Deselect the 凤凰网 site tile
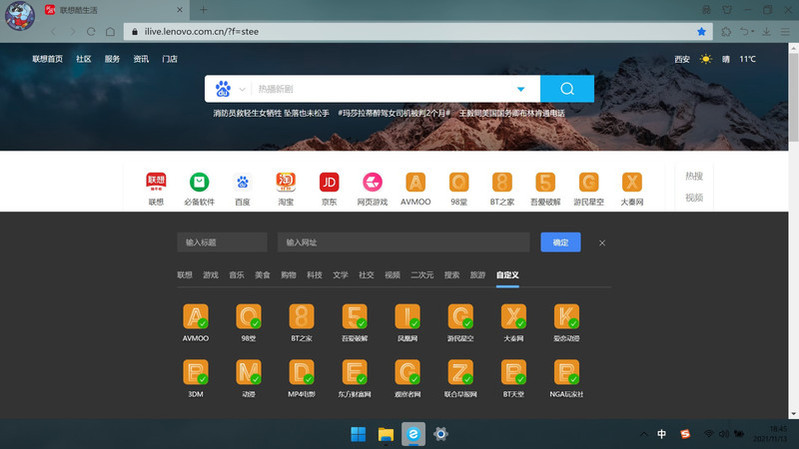 pos(407,317)
